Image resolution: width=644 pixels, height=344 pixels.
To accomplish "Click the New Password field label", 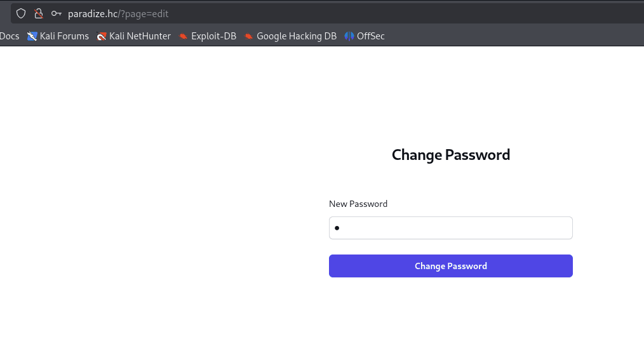I will [358, 204].
